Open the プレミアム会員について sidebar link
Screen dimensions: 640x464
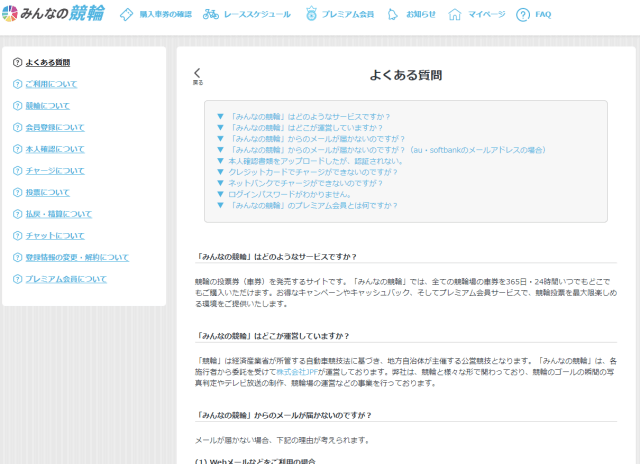pyautogui.click(x=66, y=279)
